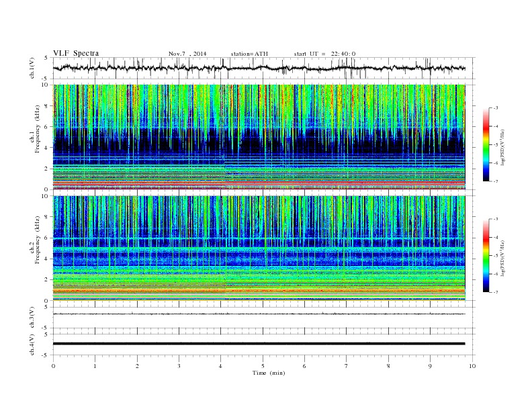The height and width of the screenshot is (411, 532).
Task: Click the "5" tick on the time axis
Action: click(263, 366)
